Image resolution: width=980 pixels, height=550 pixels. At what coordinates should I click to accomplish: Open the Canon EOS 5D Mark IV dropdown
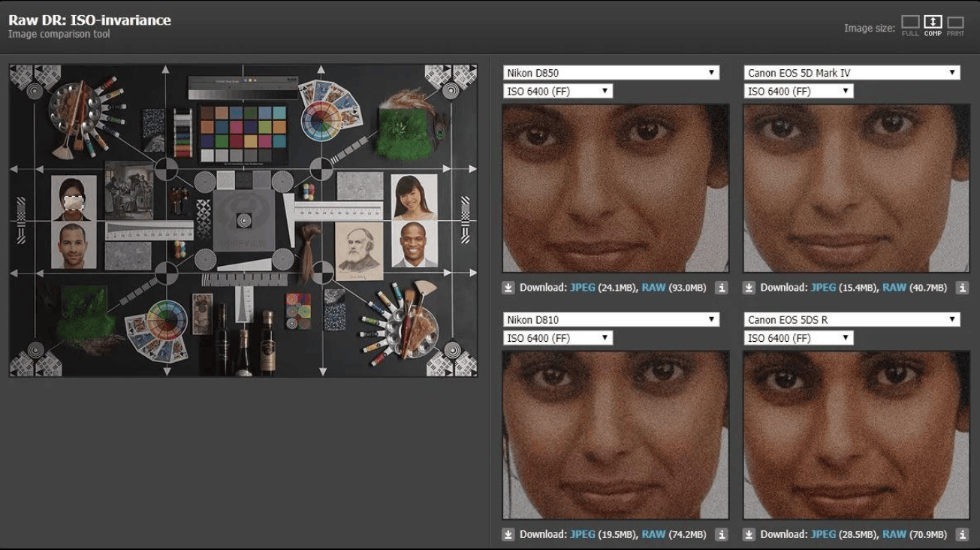852,73
